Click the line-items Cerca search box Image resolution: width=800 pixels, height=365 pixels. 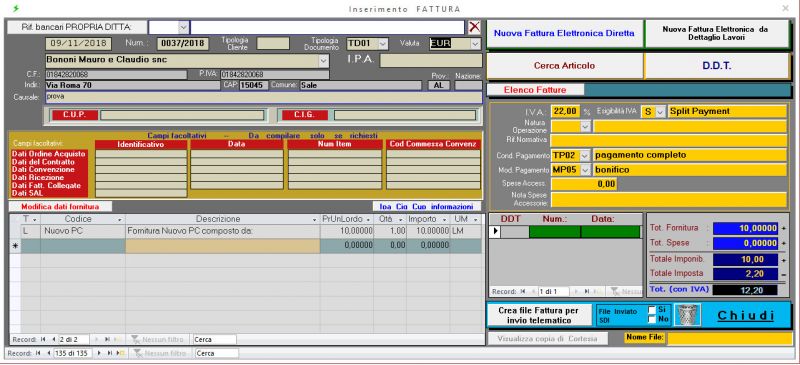[x=214, y=339]
